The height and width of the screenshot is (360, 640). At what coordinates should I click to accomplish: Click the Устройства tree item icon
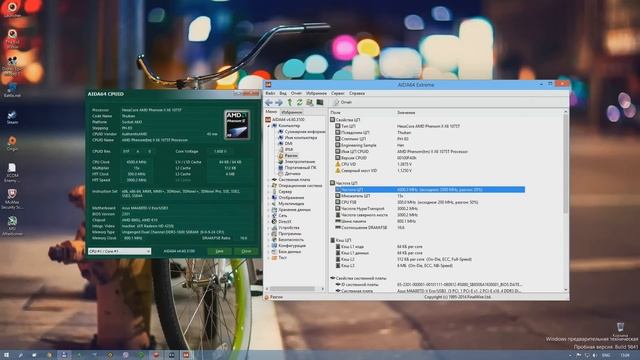point(275,228)
